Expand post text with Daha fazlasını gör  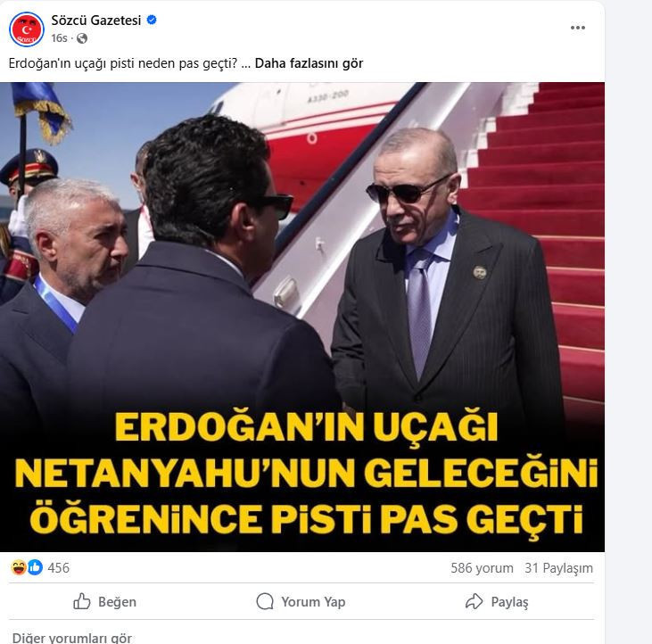309,63
